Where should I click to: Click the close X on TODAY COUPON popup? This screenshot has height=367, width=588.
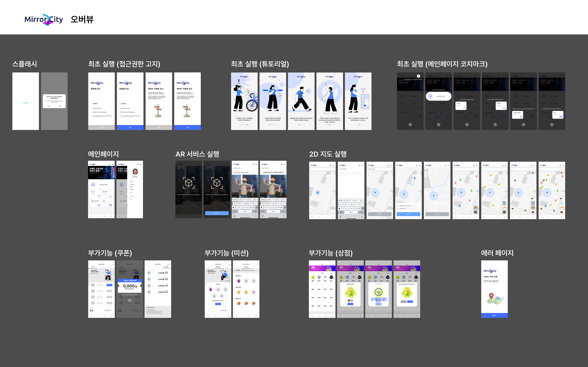point(130,300)
